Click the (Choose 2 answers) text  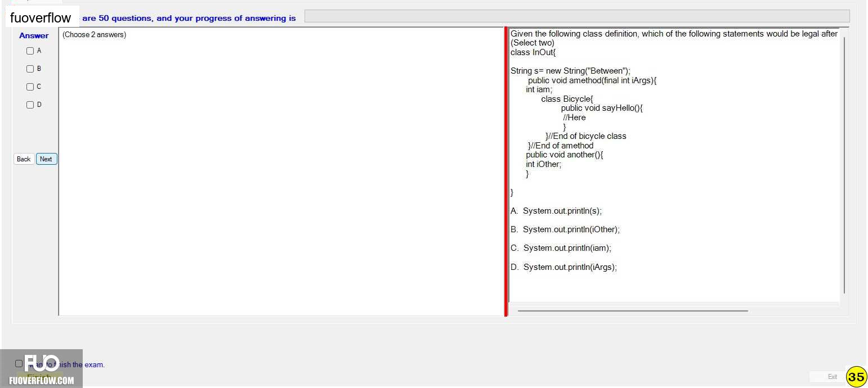click(95, 35)
